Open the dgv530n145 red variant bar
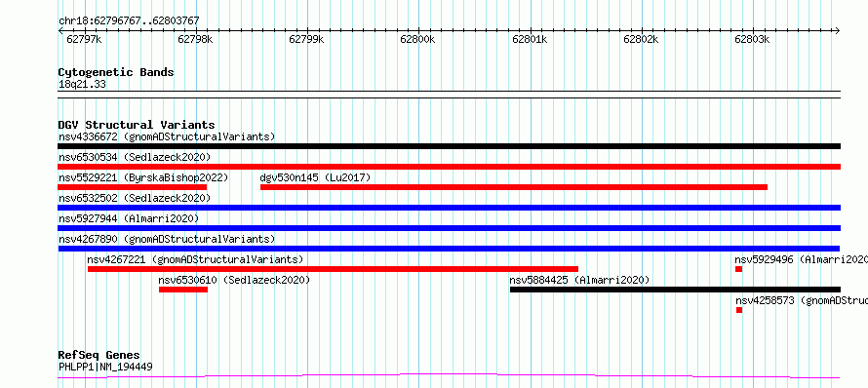868x388 pixels. (x=514, y=187)
